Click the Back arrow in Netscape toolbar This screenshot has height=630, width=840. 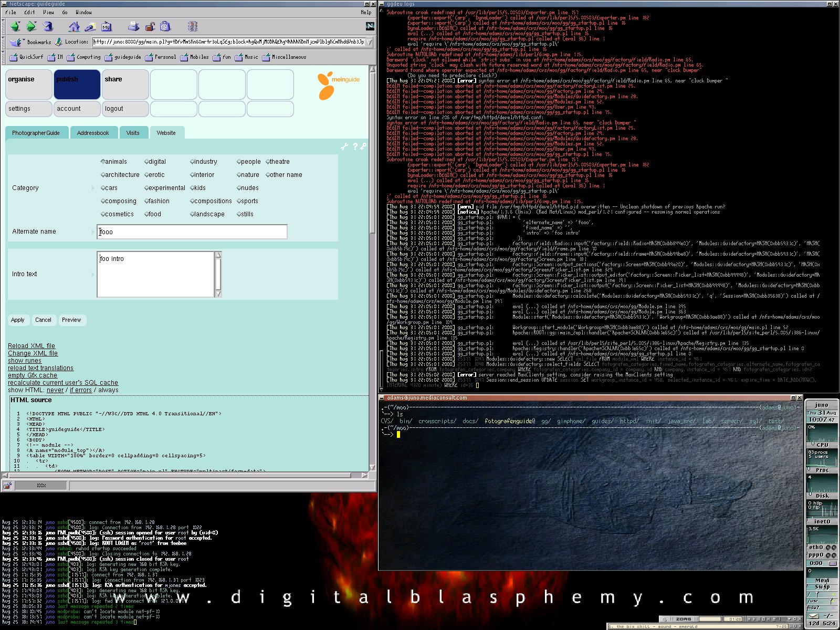[15, 26]
